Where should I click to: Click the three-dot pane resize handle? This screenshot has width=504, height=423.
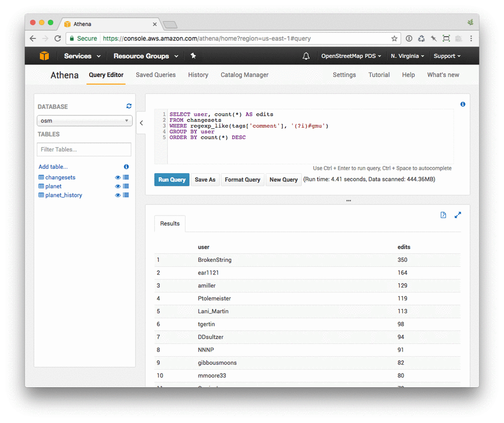(348, 201)
